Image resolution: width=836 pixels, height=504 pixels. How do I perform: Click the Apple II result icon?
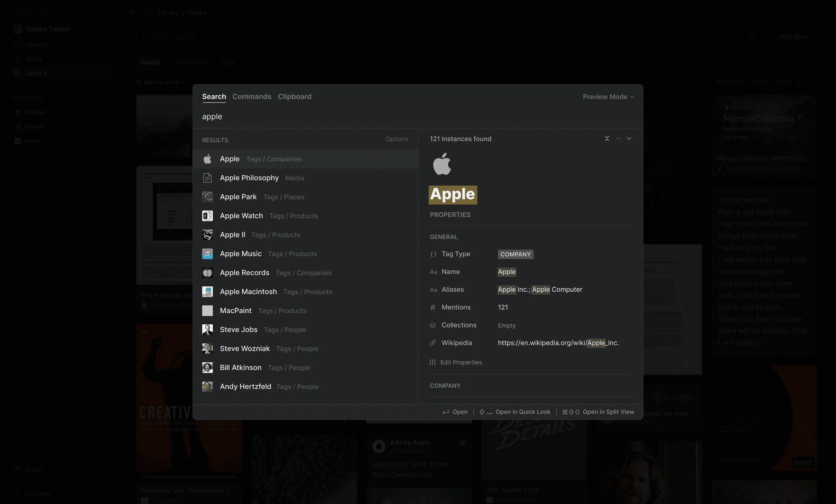click(207, 235)
